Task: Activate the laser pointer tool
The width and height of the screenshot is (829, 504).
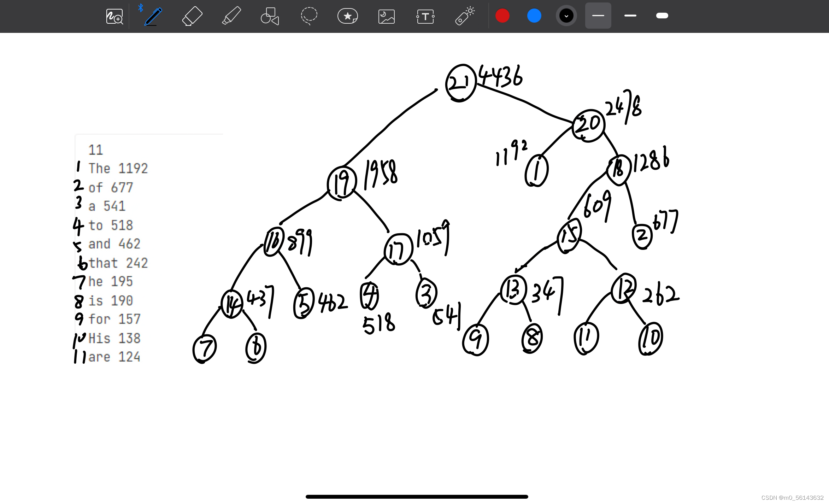Action: (465, 16)
